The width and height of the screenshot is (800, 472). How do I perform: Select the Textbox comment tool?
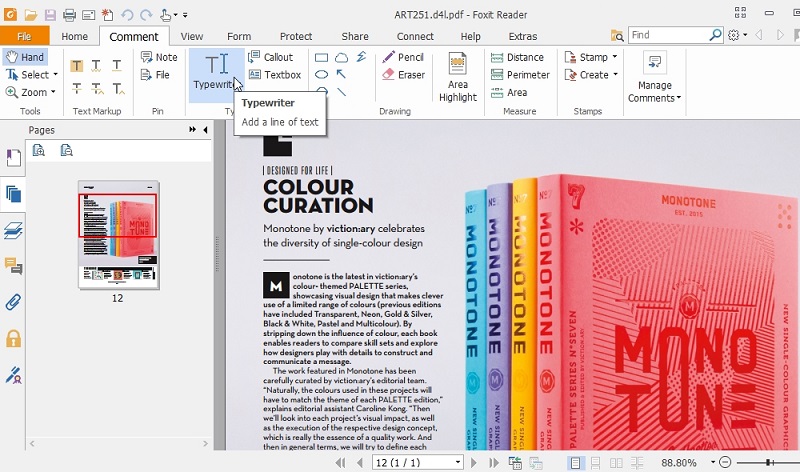coord(274,74)
